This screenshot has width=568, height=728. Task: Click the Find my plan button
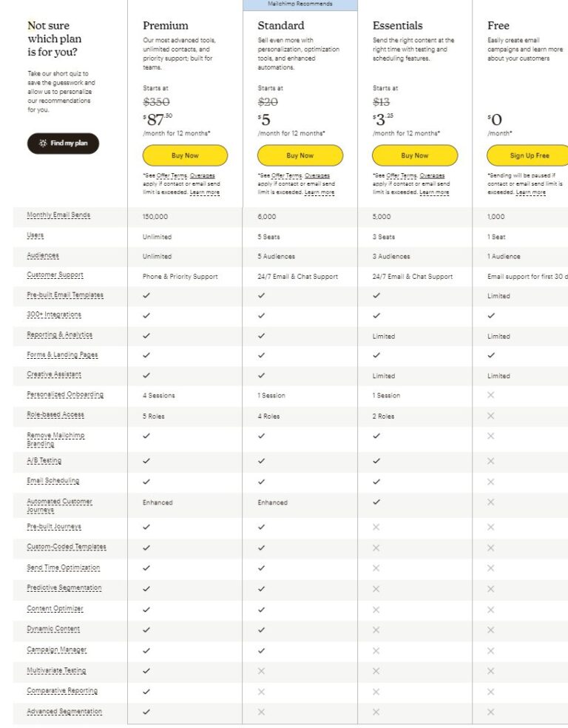[63, 144]
